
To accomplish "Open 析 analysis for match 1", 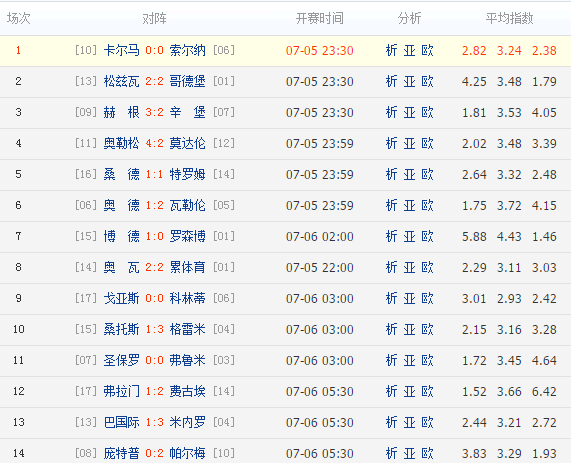I will pos(391,50).
